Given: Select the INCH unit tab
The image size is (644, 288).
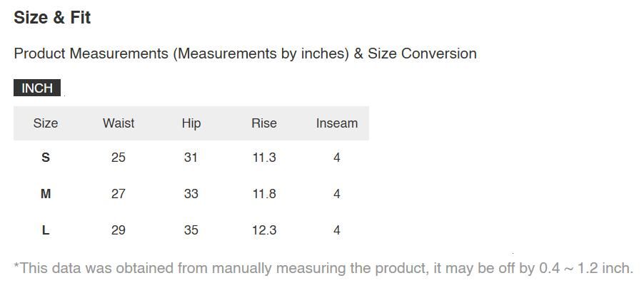Looking at the screenshot, I should point(37,88).
